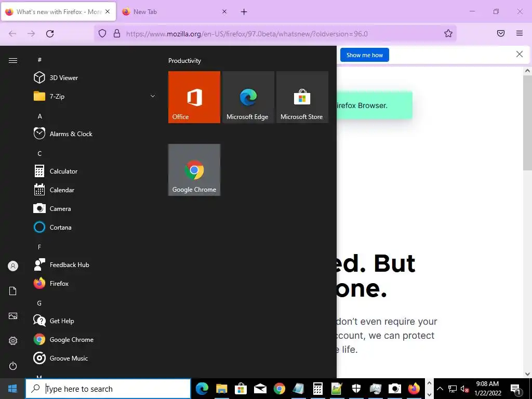The height and width of the screenshot is (399, 532).
Task: Switch to the New Tab tab
Action: (x=175, y=12)
